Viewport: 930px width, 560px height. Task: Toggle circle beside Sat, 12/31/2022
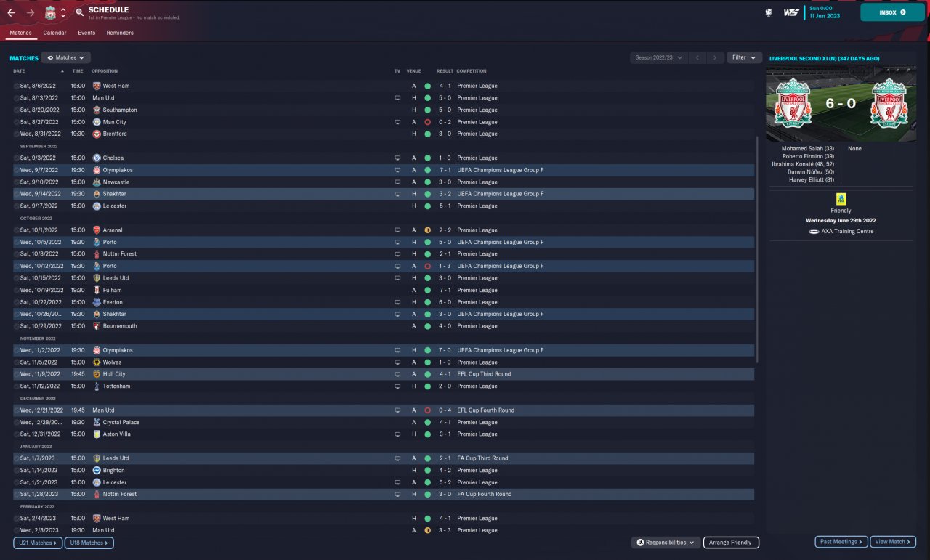(x=16, y=434)
